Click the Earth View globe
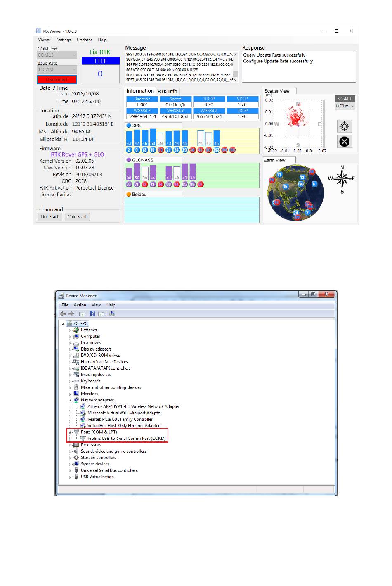 point(295,192)
